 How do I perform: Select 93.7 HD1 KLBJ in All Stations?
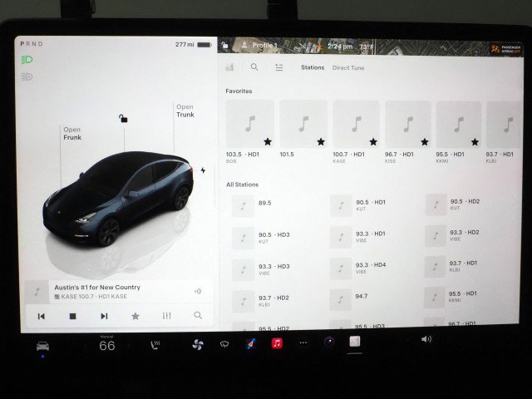451,266
